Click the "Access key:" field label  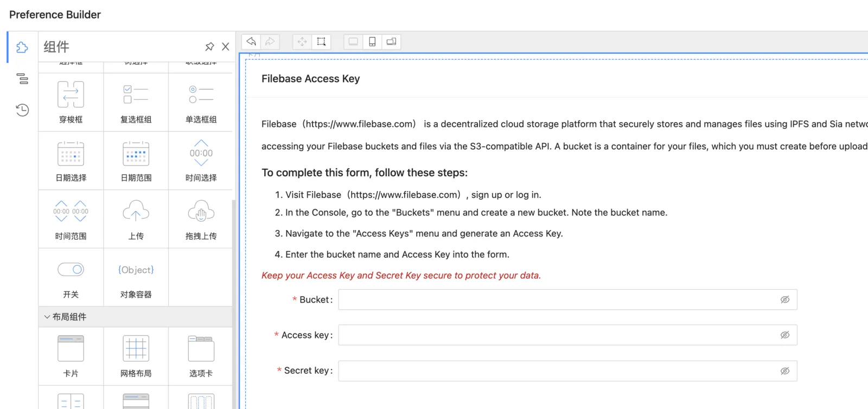pyautogui.click(x=307, y=335)
